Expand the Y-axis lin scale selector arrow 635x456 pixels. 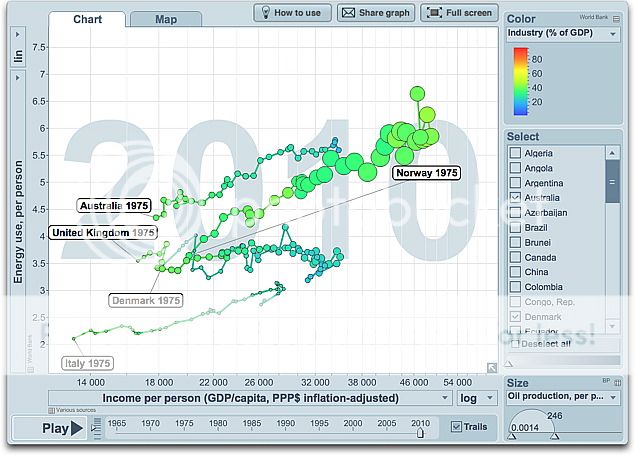click(17, 35)
